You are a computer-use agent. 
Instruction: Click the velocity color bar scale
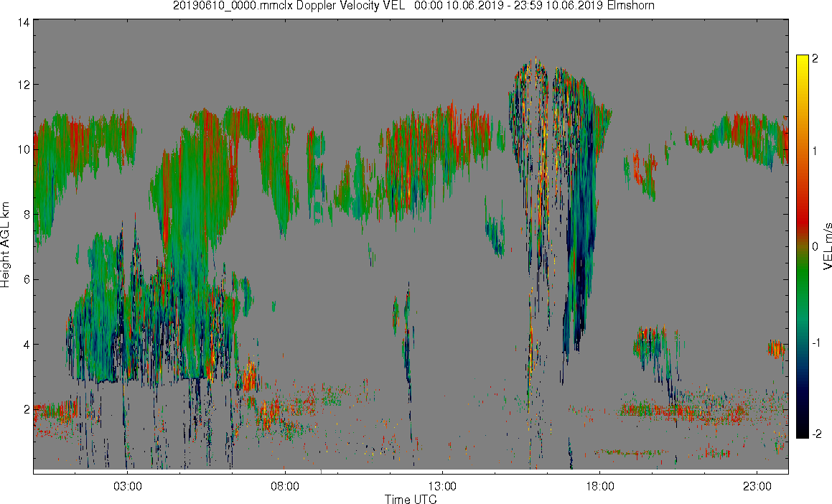point(803,246)
